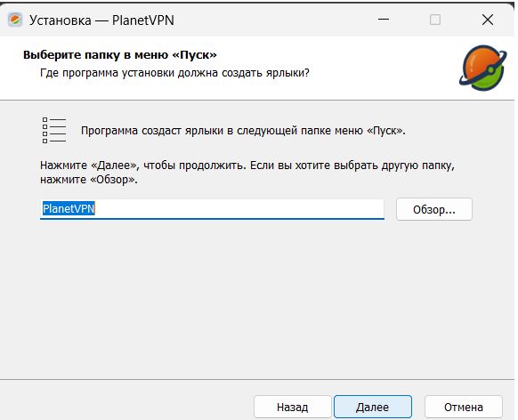
Task: Click the highlighted PlanetVPN text in field
Action: pyautogui.click(x=69, y=209)
